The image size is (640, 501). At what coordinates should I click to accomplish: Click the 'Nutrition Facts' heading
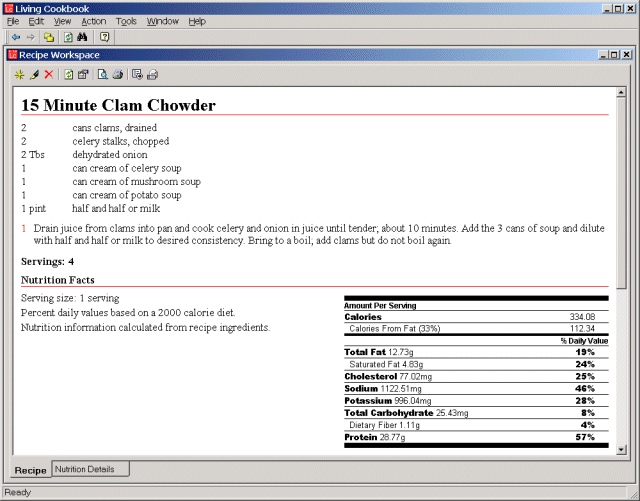click(x=58, y=280)
